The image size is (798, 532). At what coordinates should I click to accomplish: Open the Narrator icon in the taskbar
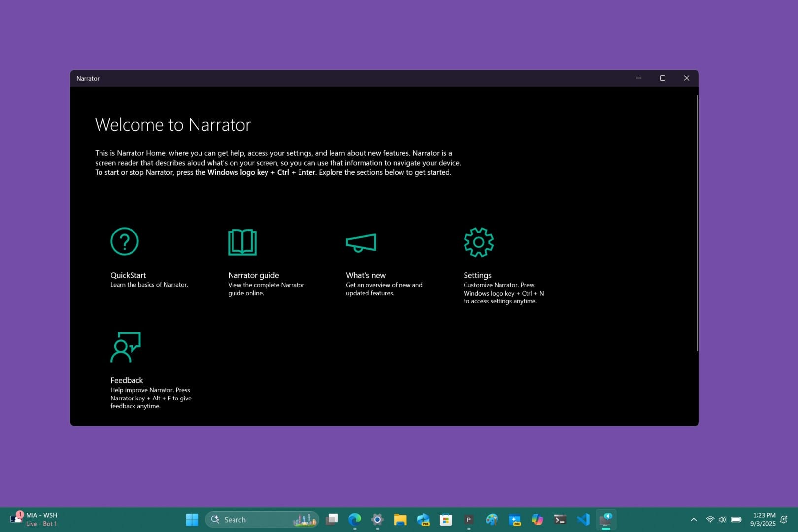click(606, 519)
